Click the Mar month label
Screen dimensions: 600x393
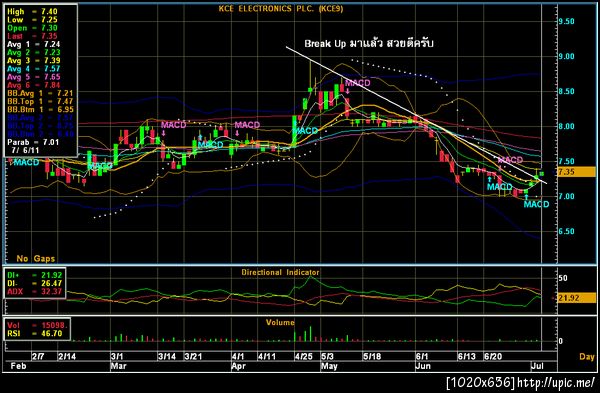pyautogui.click(x=119, y=366)
